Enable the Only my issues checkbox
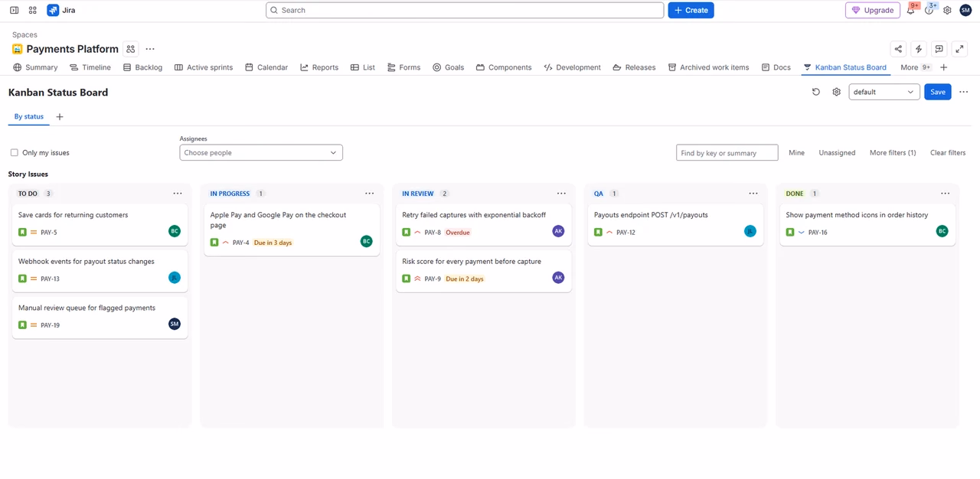This screenshot has width=980, height=479. 14,152
